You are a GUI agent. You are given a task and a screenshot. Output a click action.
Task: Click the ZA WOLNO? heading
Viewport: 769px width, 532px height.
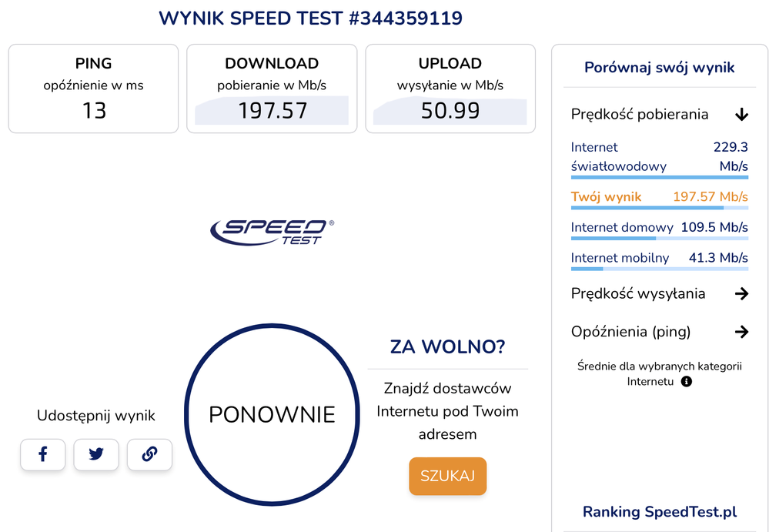point(447,346)
